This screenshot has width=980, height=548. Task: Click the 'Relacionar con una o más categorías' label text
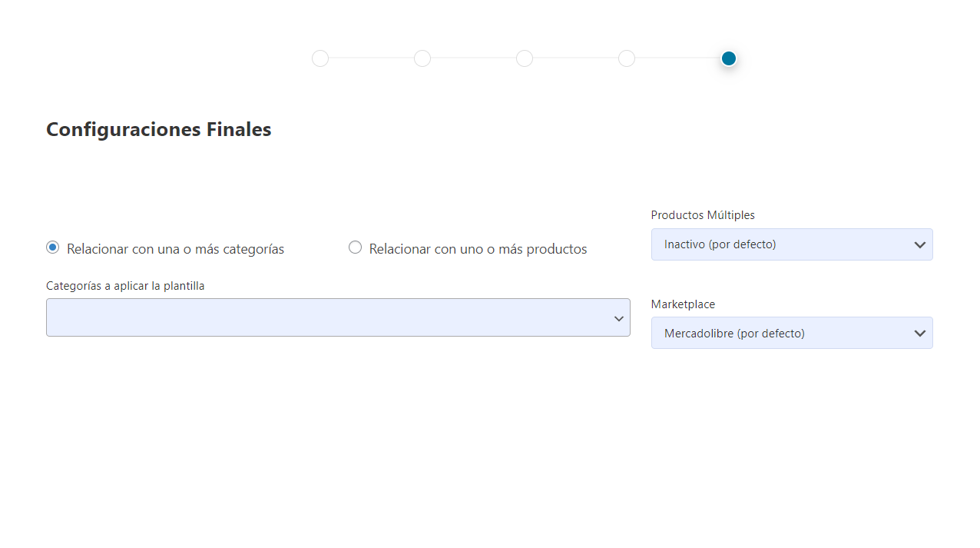(175, 249)
